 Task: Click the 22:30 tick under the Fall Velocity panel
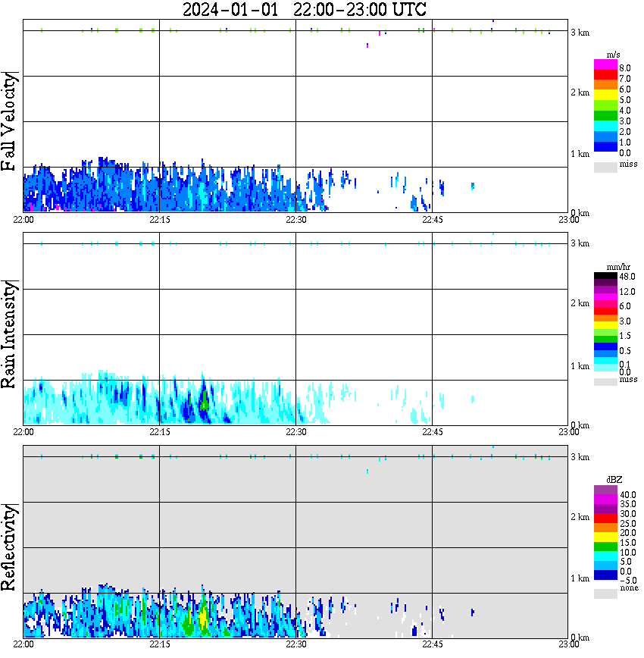coord(295,220)
